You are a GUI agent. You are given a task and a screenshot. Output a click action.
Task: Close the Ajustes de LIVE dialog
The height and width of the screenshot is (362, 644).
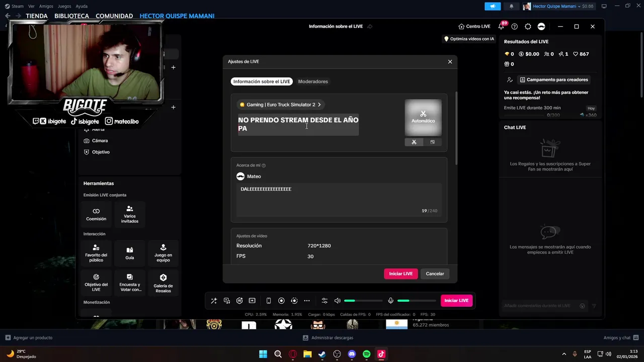tap(450, 61)
